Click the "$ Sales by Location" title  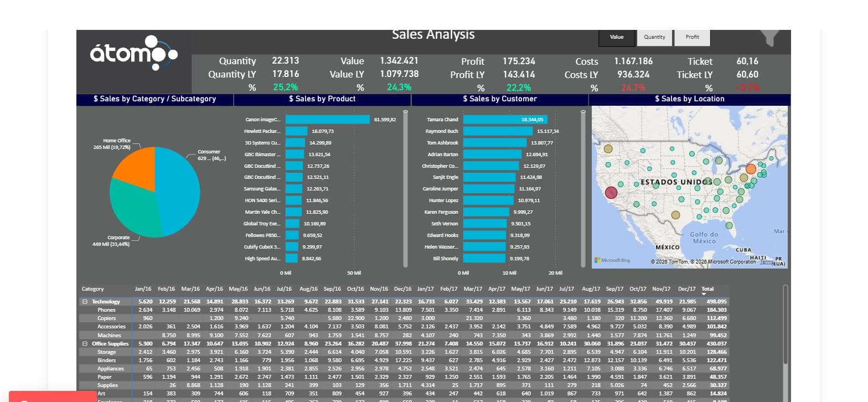690,99
